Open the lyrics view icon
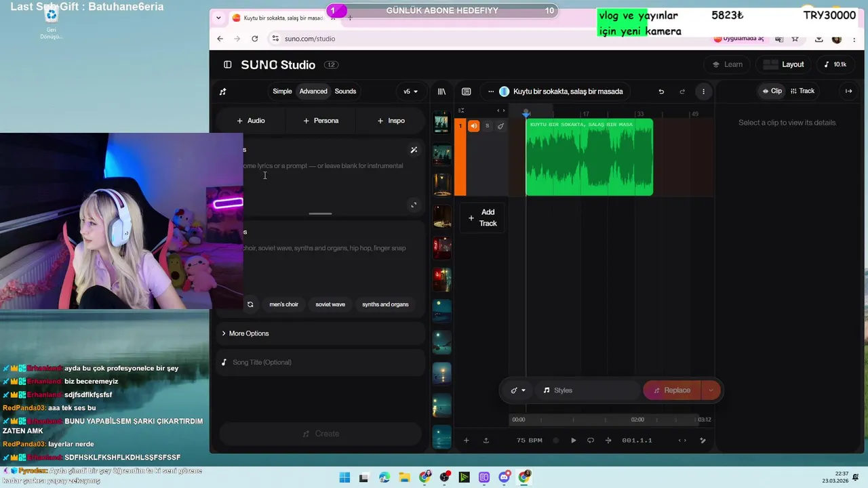This screenshot has width=868, height=488. coord(467,91)
